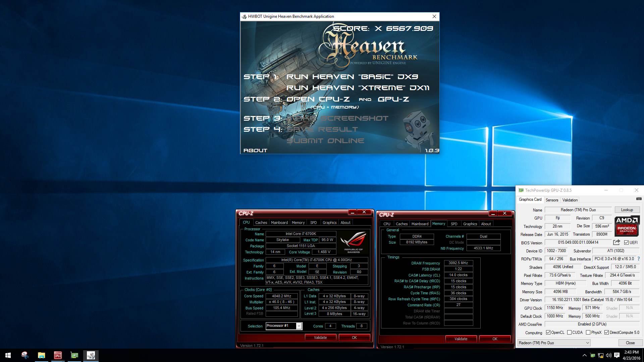Click the Core Speed value 4848.2 MHz
This screenshot has width=644, height=362.
pyautogui.click(x=282, y=296)
